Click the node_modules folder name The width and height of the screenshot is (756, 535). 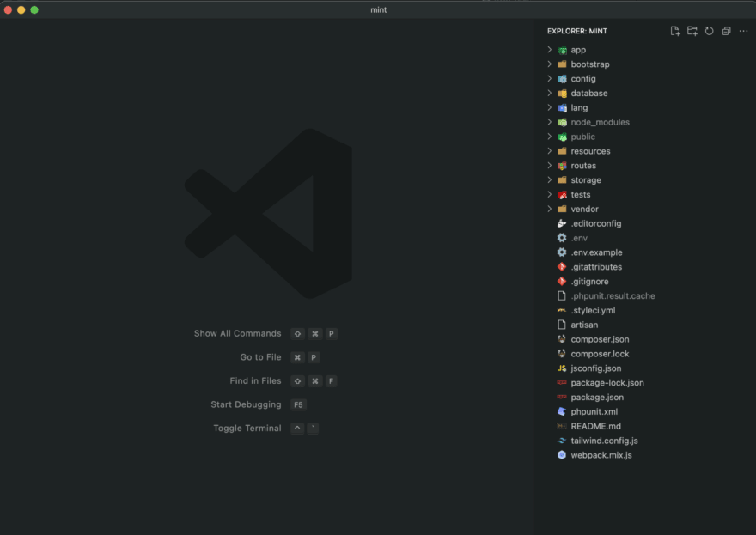tap(600, 122)
